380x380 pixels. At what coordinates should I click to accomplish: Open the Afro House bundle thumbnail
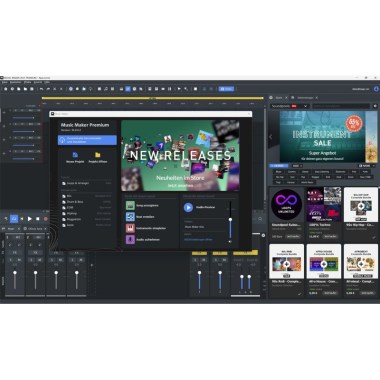(x=324, y=261)
